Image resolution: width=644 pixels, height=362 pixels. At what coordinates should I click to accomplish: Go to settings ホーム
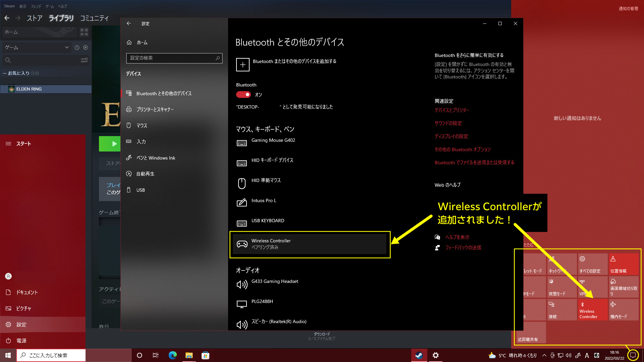pyautogui.click(x=174, y=43)
